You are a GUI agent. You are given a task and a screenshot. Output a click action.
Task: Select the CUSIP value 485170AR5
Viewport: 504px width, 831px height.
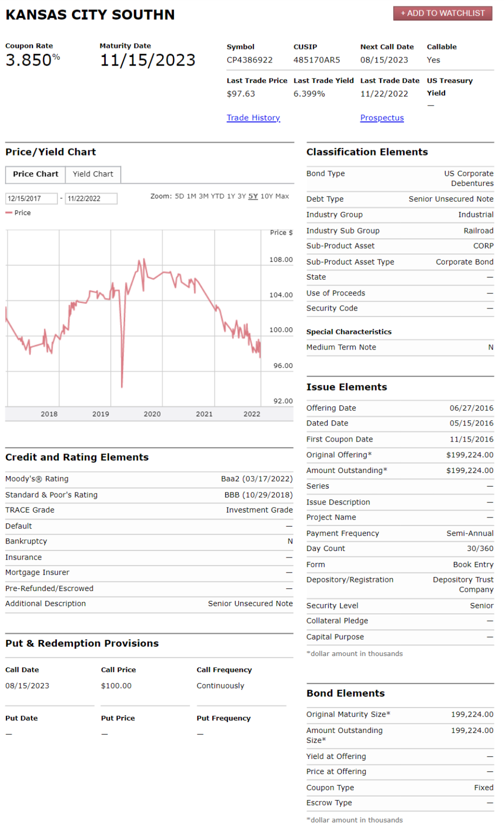click(317, 60)
